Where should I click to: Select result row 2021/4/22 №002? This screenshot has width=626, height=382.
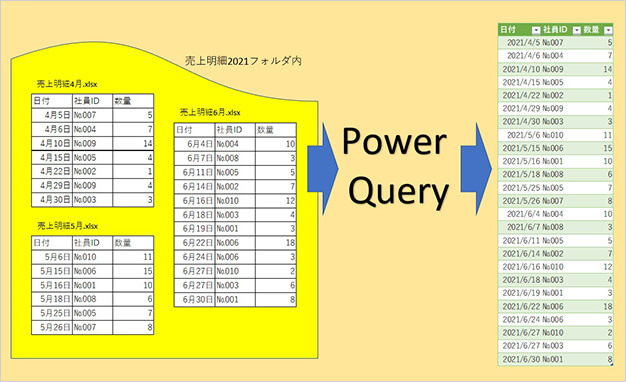555,95
